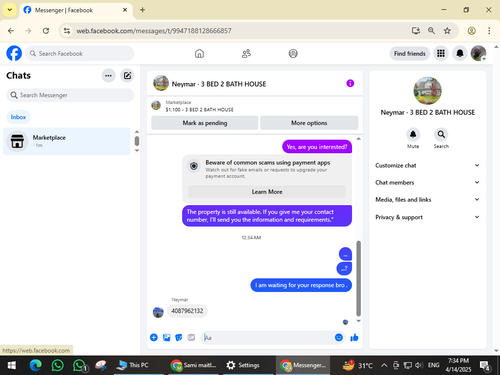Open the Chrome tab search dropdown

pyautogui.click(x=10, y=10)
